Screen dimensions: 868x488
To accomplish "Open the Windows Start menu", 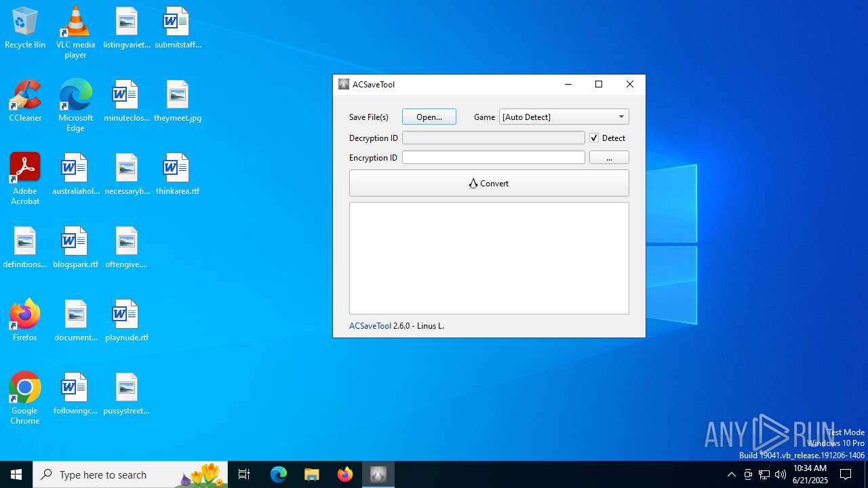I will [16, 474].
